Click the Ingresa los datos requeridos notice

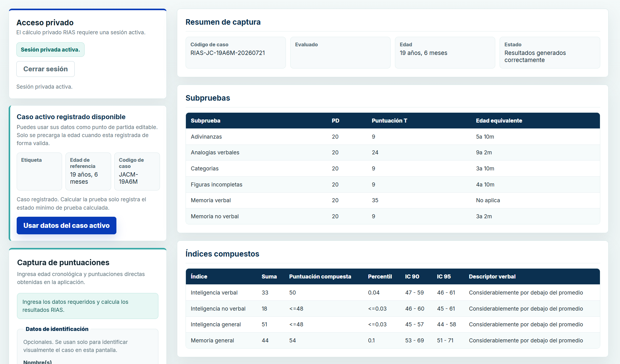[88, 306]
